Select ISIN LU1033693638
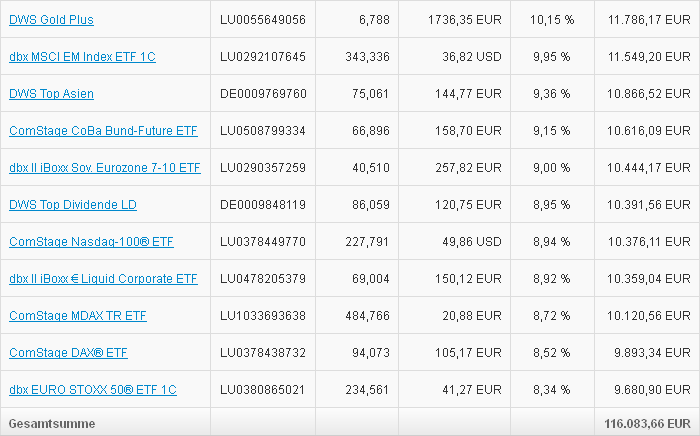 click(263, 316)
